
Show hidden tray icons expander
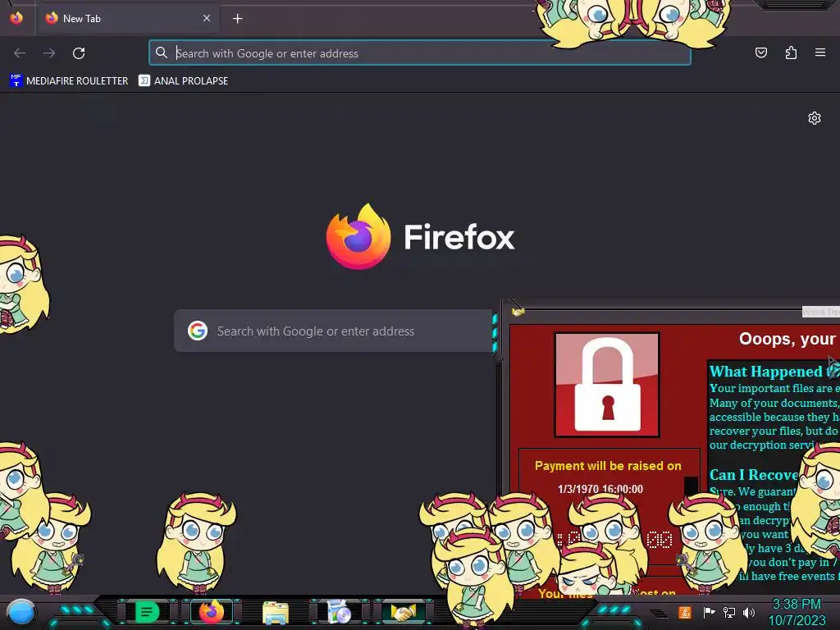pyautogui.click(x=660, y=614)
